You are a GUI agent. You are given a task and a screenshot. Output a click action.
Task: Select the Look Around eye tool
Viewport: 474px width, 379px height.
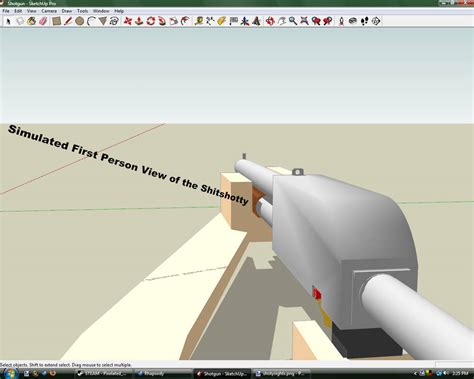click(x=353, y=21)
